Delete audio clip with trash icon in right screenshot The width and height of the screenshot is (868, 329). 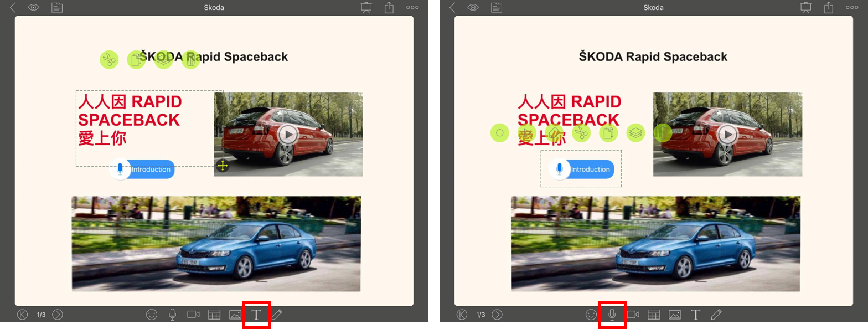[x=663, y=133]
